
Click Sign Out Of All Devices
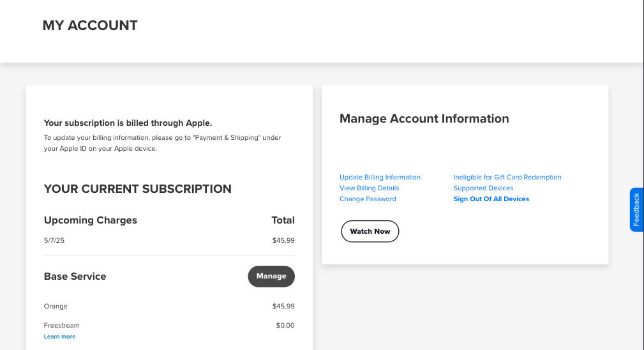coord(491,199)
